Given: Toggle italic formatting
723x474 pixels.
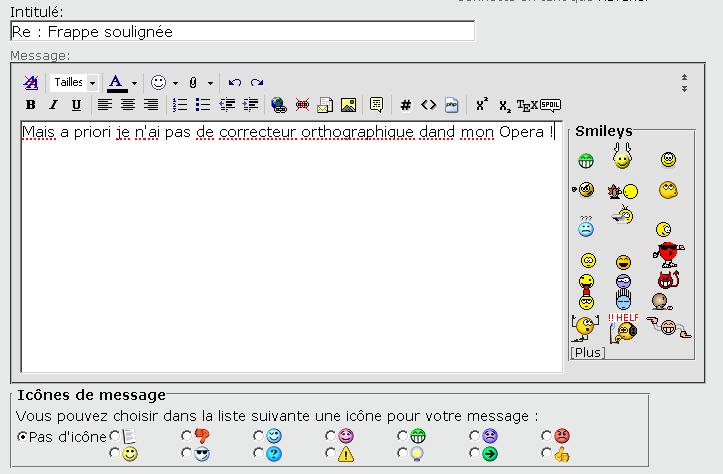Looking at the screenshot, I should pos(53,105).
